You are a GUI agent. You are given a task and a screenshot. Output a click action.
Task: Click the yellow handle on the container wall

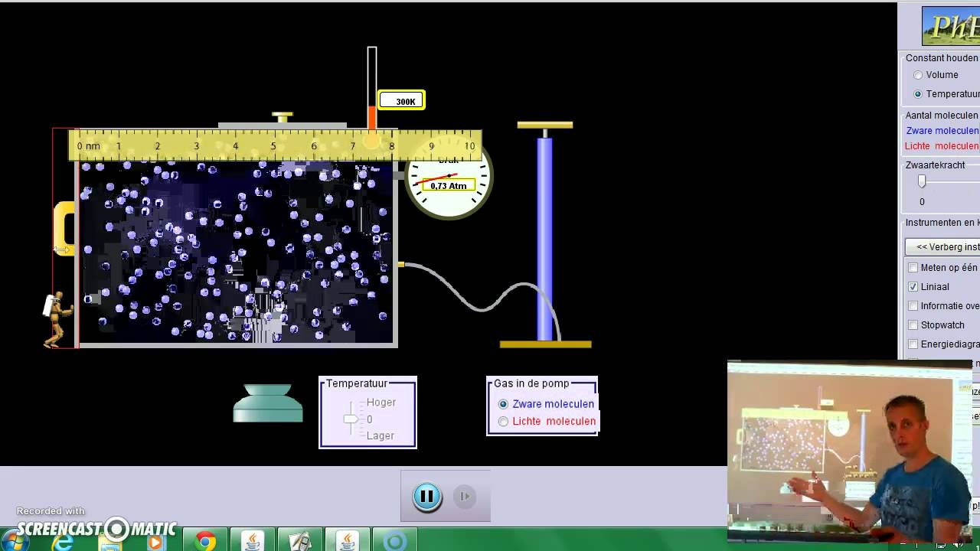pos(64,228)
